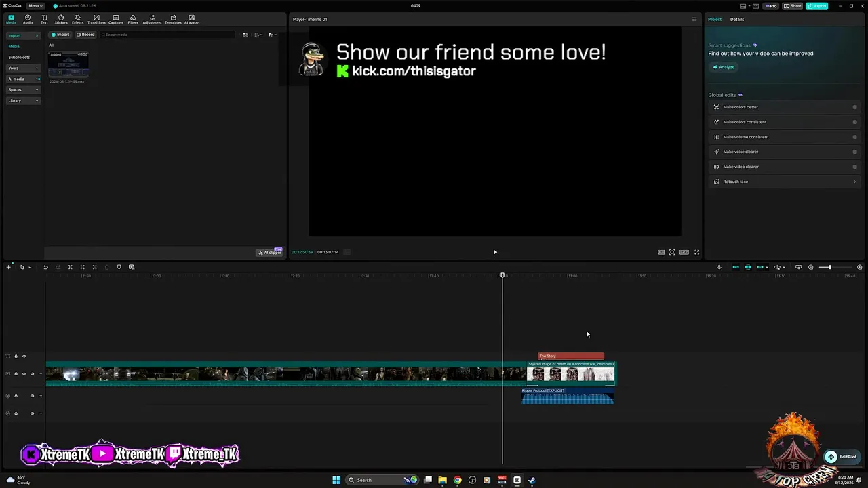
Task: Toggle the linkage button in timeline toolbar
Action: tap(760, 267)
